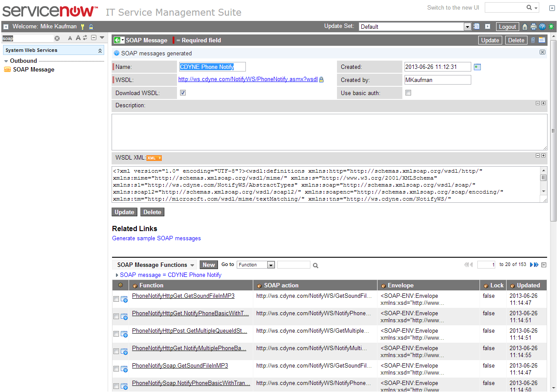Open help with the question mark icon

coord(542,27)
